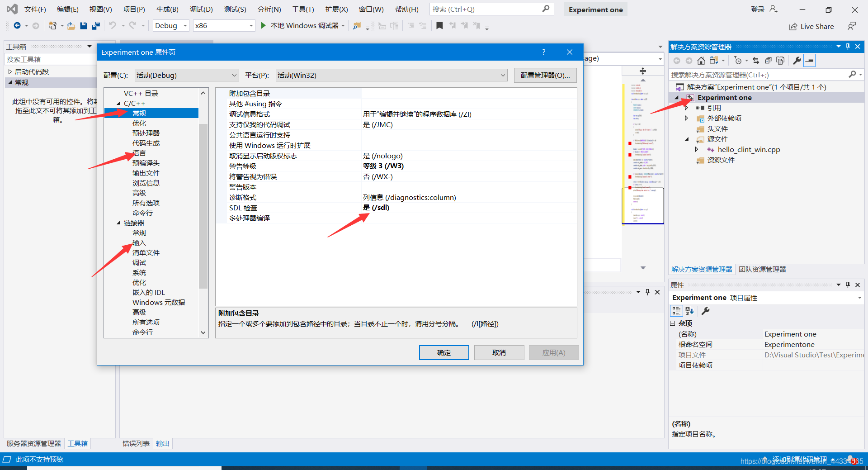Image resolution: width=868 pixels, height=470 pixels.
Task: Select the 语言 tree item
Action: [x=139, y=153]
